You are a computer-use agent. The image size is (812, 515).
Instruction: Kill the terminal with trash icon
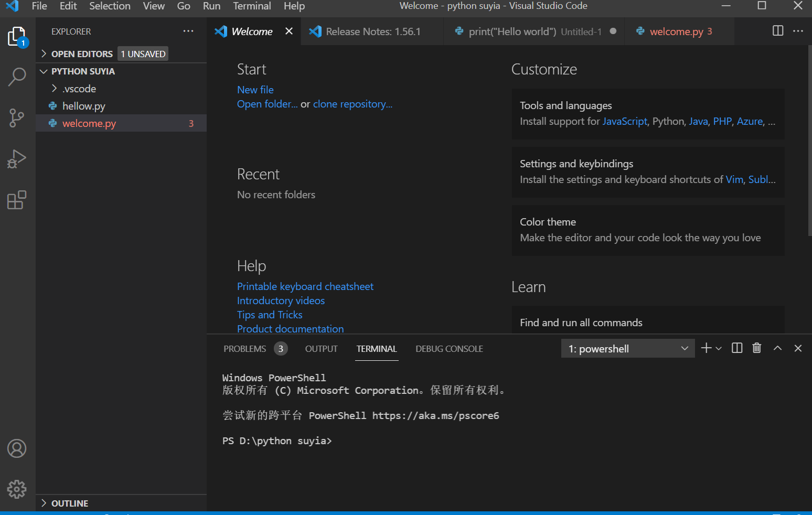[x=757, y=348]
